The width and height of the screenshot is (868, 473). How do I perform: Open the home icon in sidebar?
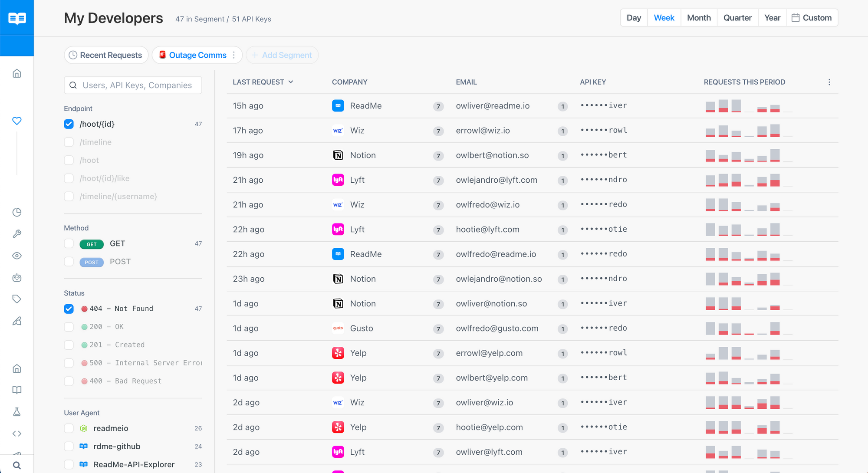point(17,73)
